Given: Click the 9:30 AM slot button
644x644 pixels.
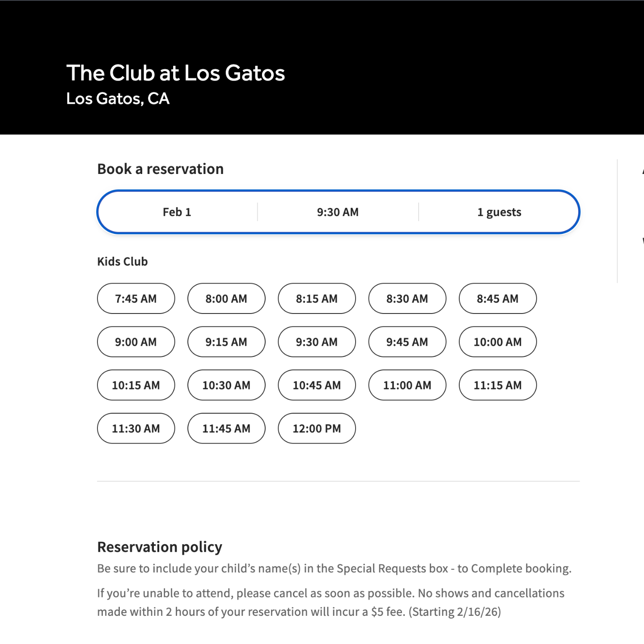Looking at the screenshot, I should tap(317, 342).
